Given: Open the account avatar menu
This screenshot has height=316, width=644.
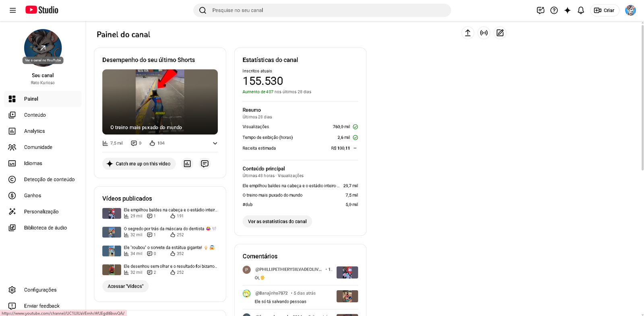Looking at the screenshot, I should (630, 10).
